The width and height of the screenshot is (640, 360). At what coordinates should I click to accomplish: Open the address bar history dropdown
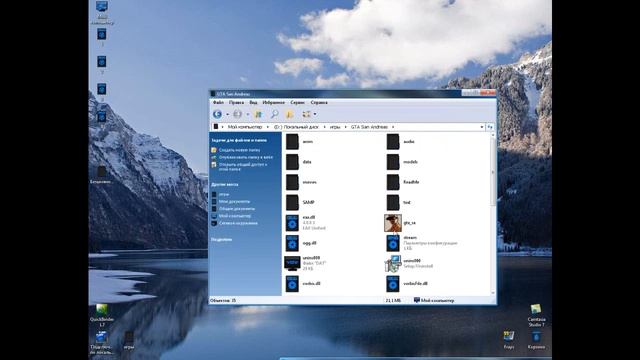482,127
